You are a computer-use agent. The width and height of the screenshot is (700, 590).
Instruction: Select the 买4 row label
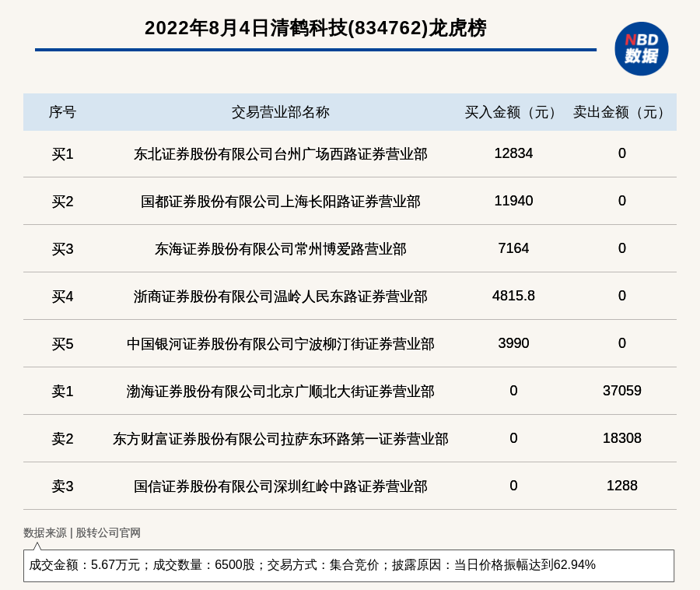tap(62, 297)
